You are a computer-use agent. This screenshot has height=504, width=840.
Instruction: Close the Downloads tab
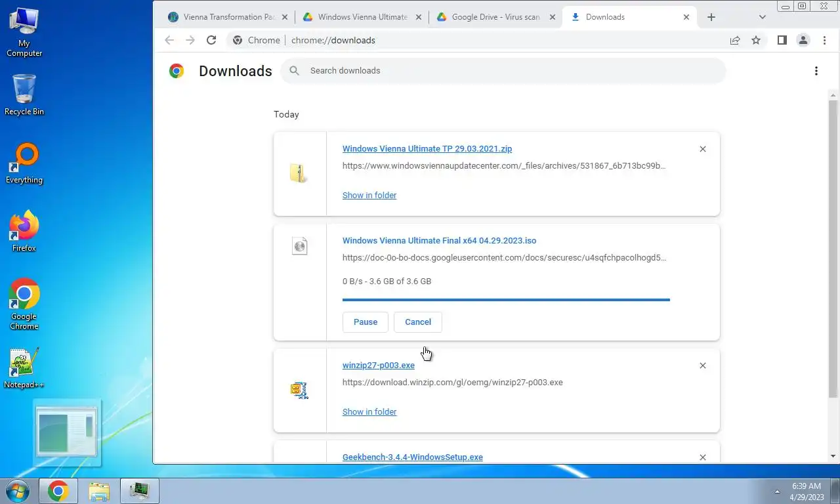(x=686, y=17)
